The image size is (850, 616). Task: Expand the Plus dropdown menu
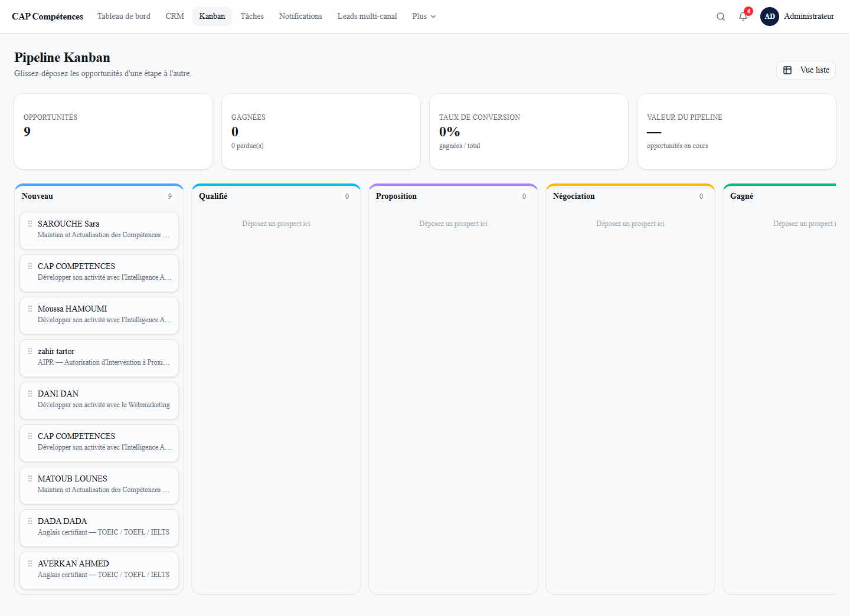424,17
